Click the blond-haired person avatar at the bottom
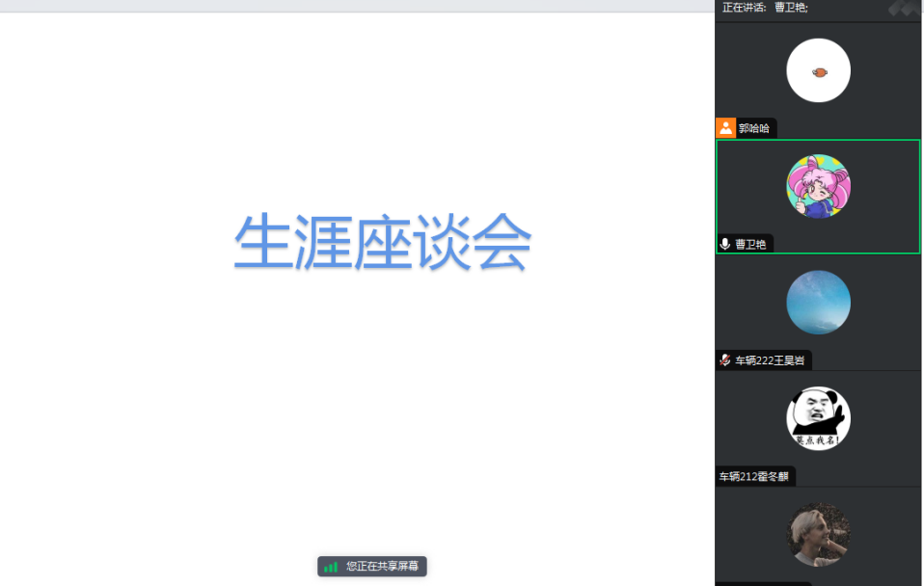The width and height of the screenshot is (924, 586). [x=818, y=534]
